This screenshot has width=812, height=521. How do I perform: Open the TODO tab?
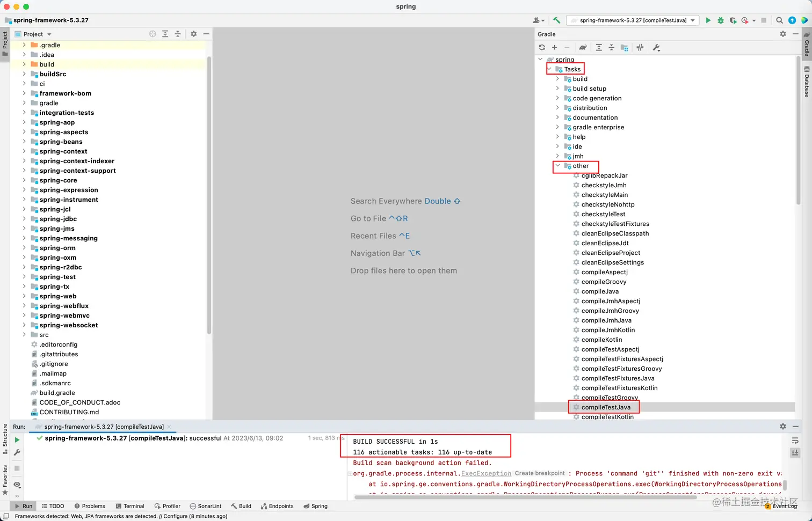click(53, 506)
